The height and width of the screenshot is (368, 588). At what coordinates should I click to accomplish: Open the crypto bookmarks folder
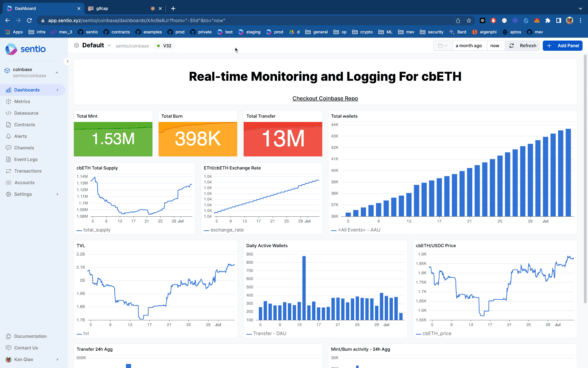click(362, 32)
